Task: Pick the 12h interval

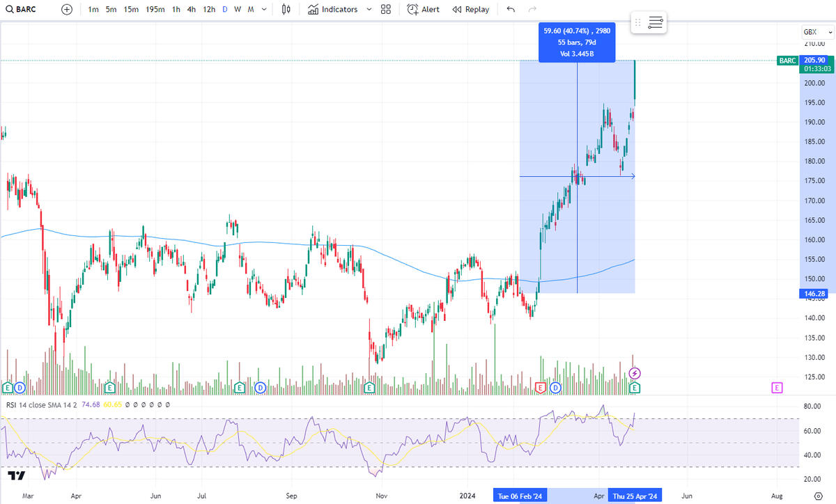Action: tap(209, 10)
